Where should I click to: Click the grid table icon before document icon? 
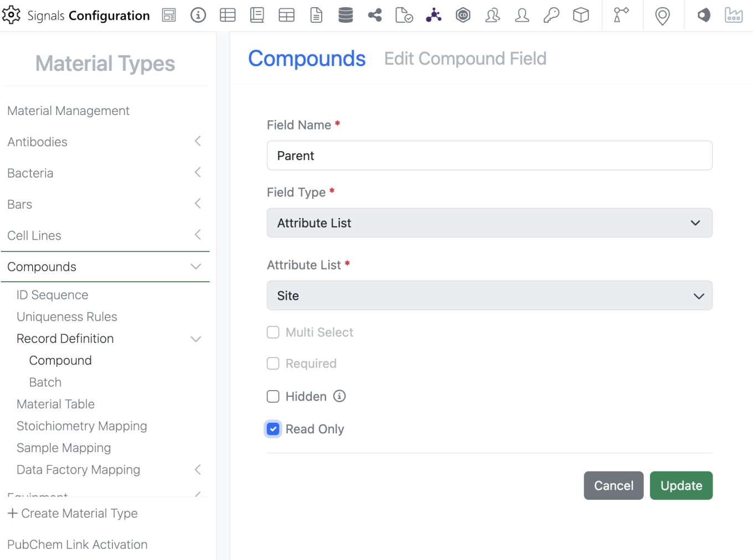pyautogui.click(x=287, y=15)
